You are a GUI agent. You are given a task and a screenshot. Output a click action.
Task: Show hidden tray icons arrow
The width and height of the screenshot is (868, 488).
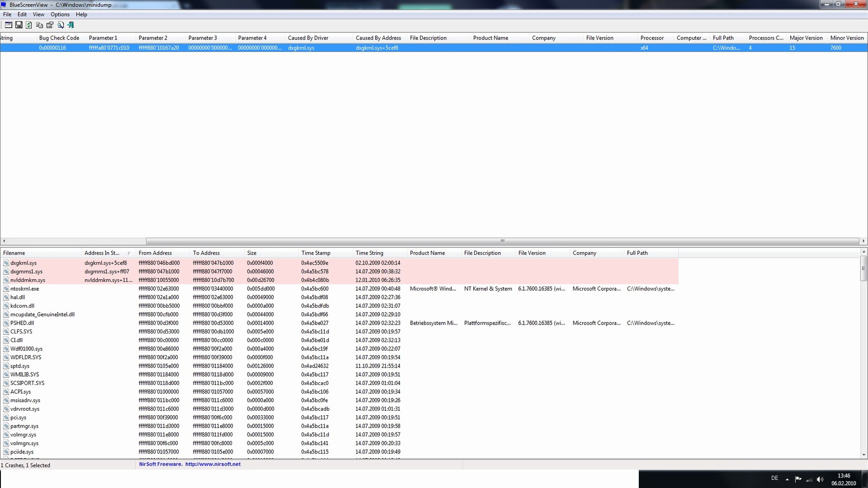[x=787, y=479]
